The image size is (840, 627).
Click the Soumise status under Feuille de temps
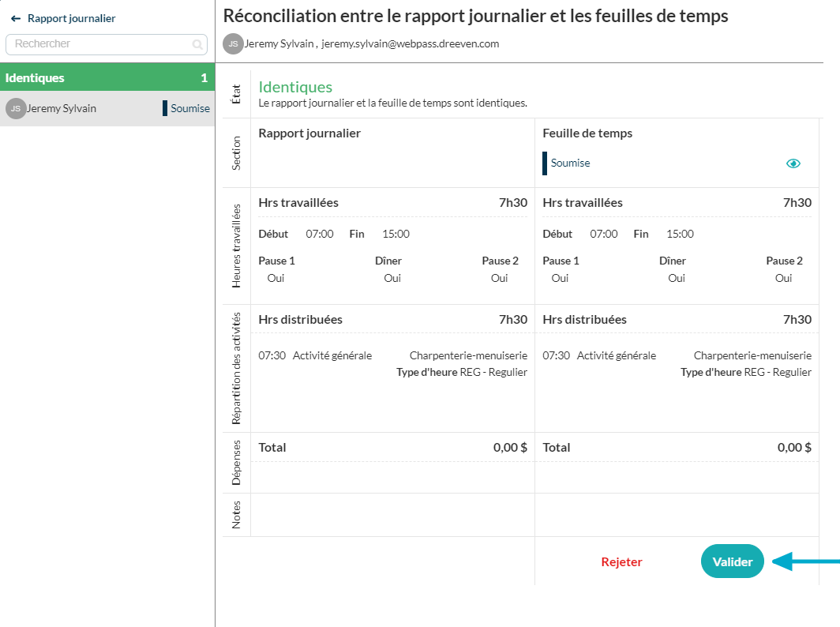pyautogui.click(x=570, y=163)
